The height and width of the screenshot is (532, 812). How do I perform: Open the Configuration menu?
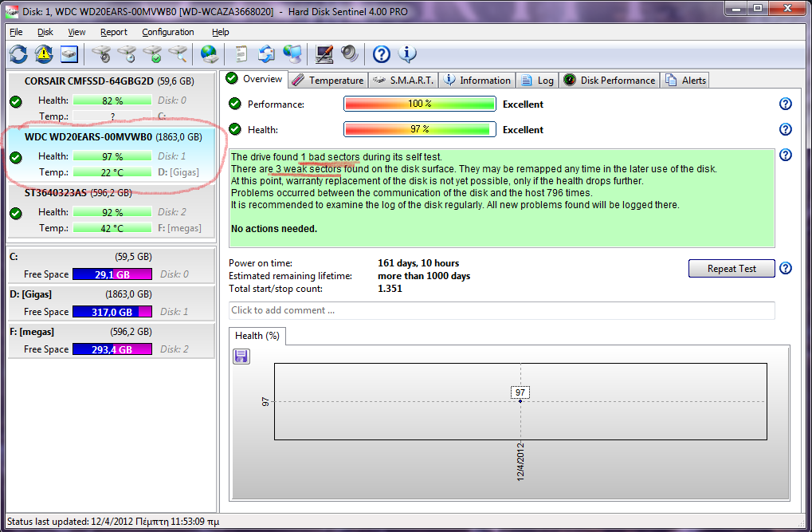168,32
